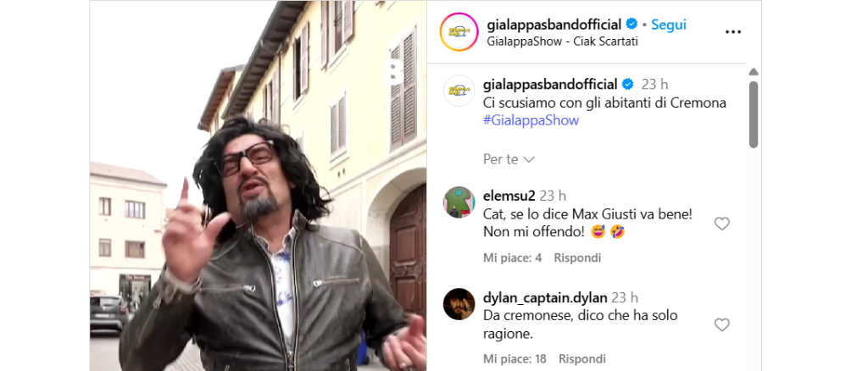The image size is (868, 371).
Task: Follow the account with the Segui button
Action: click(x=668, y=25)
